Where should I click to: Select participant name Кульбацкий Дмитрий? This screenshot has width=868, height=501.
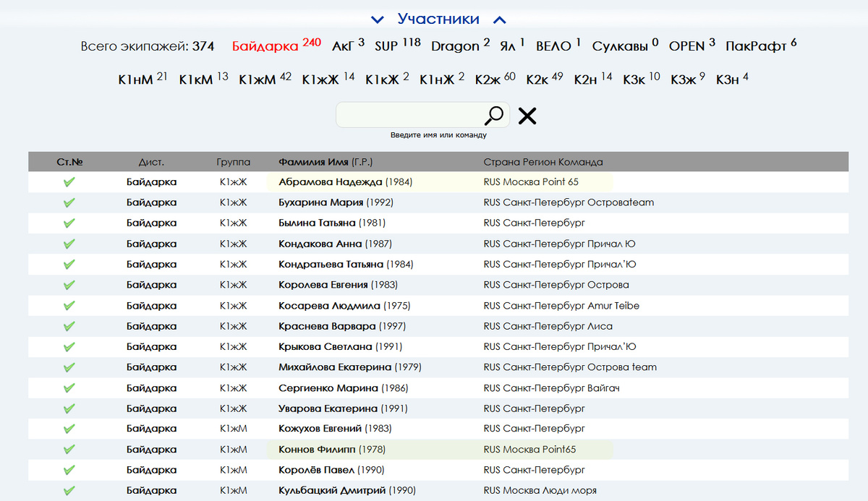point(333,490)
